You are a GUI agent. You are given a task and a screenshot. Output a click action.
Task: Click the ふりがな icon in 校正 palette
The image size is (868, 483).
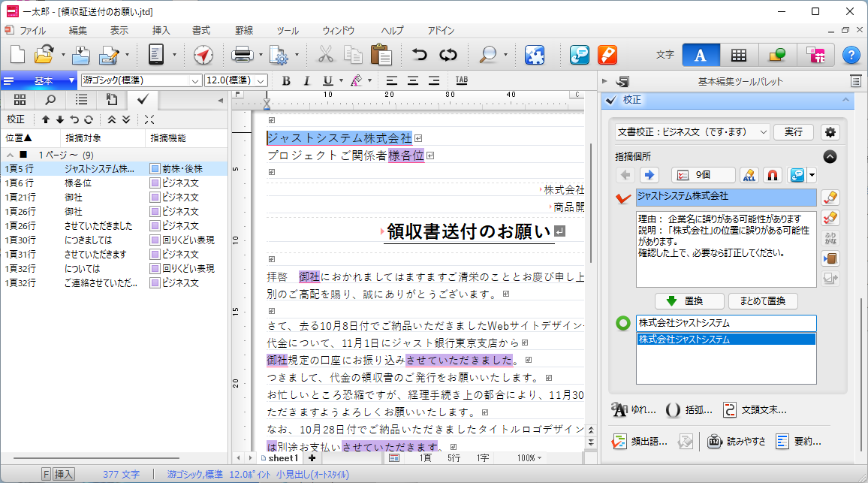coord(830,238)
